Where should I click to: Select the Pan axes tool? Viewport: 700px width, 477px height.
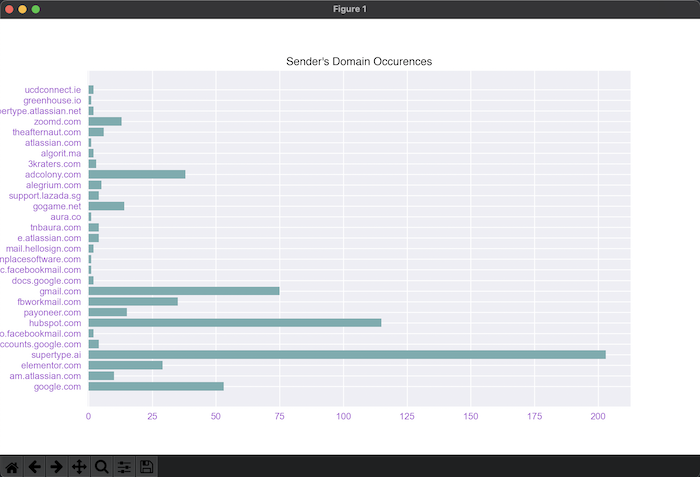tap(79, 467)
